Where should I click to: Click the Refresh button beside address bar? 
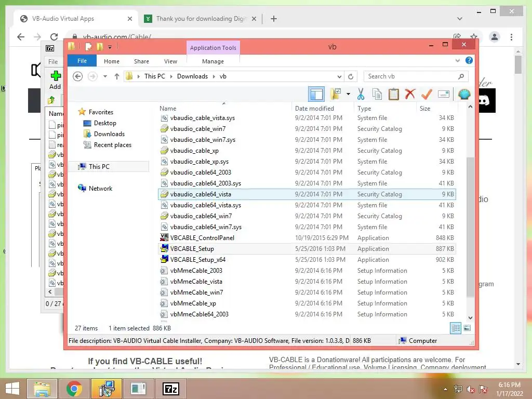point(351,76)
